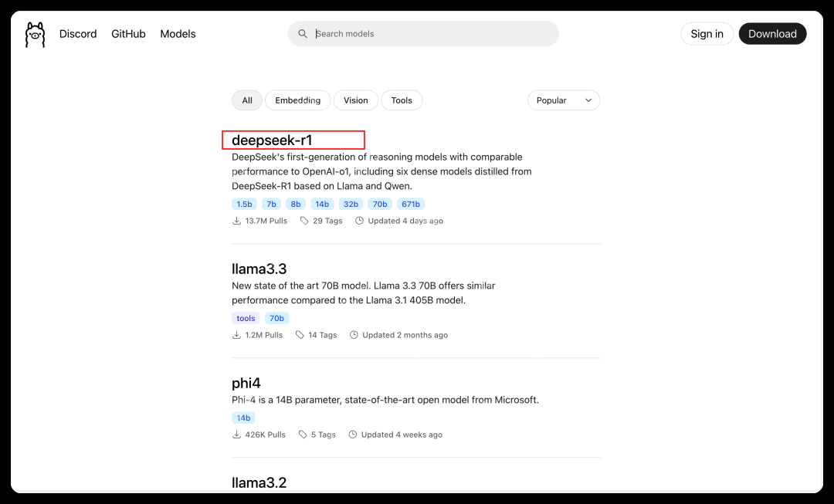This screenshot has height=504, width=834.
Task: Click the 671b size tag of deepseek-r1
Action: (x=411, y=205)
